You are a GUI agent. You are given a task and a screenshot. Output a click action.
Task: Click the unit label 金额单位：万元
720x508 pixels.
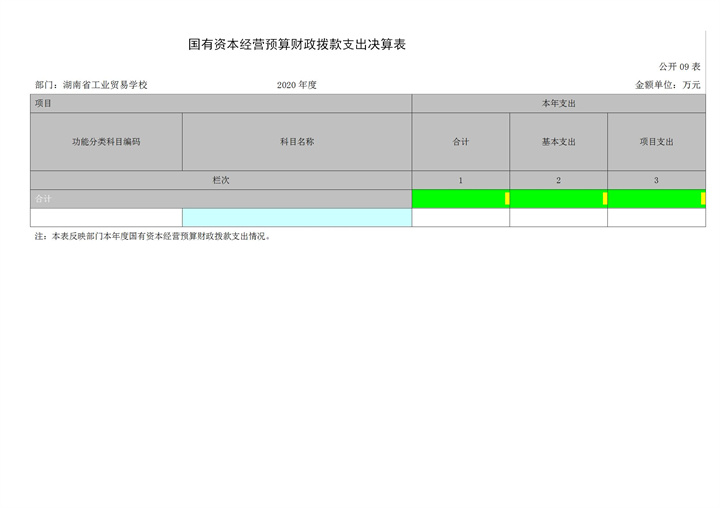pyautogui.click(x=668, y=85)
